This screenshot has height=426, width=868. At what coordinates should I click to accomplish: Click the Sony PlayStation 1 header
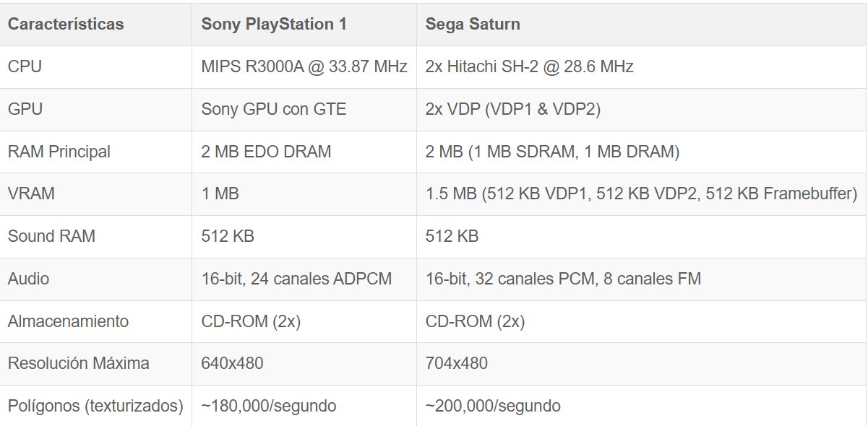[274, 24]
